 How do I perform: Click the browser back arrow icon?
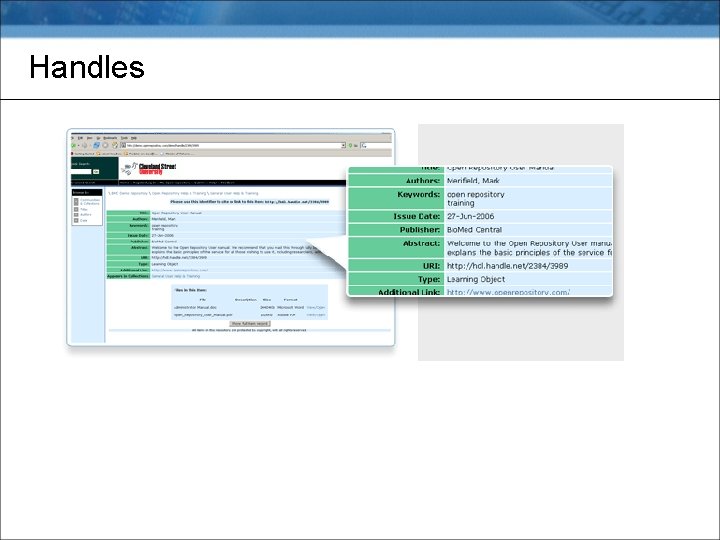73,146
